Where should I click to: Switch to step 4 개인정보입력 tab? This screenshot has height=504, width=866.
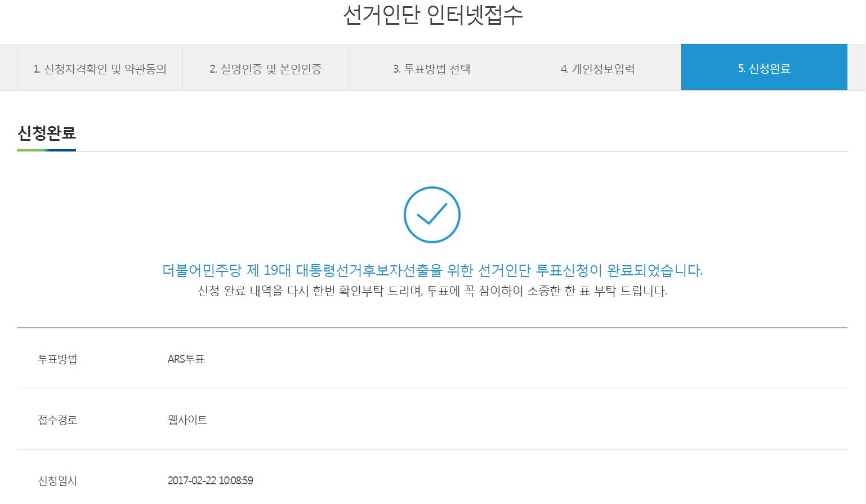[597, 69]
